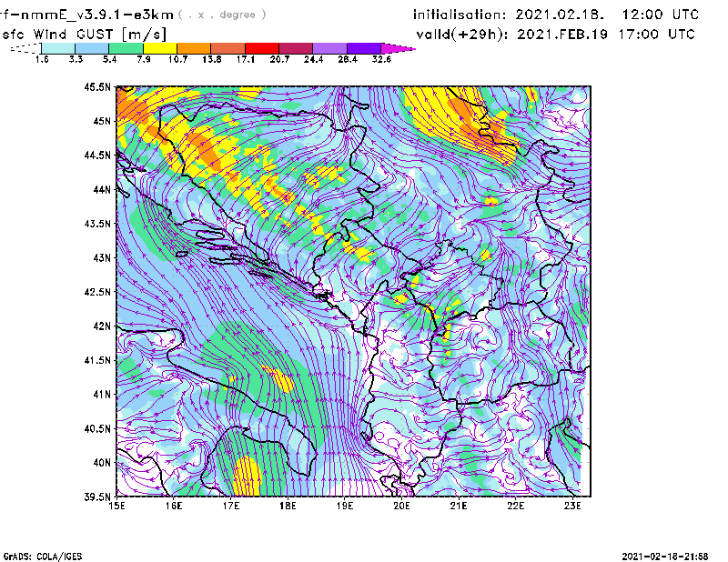Click the light blue 3.3-5.4 legend swatch

[92, 48]
